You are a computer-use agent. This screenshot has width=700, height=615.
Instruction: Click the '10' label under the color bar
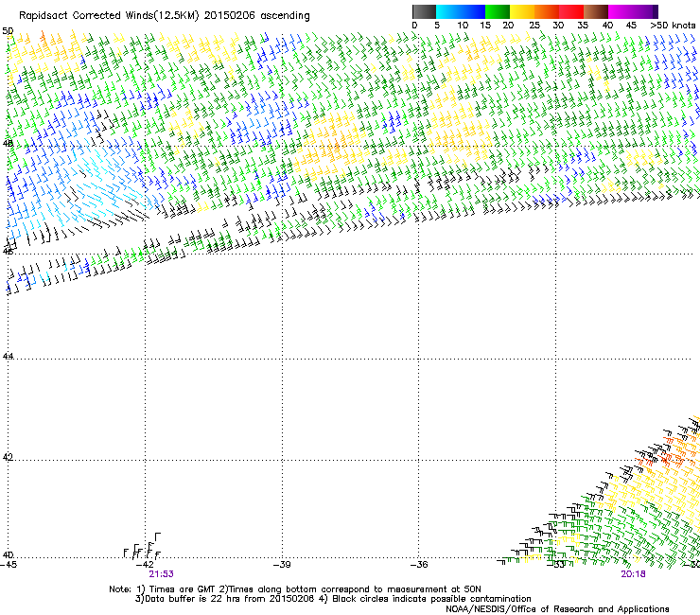tap(463, 26)
